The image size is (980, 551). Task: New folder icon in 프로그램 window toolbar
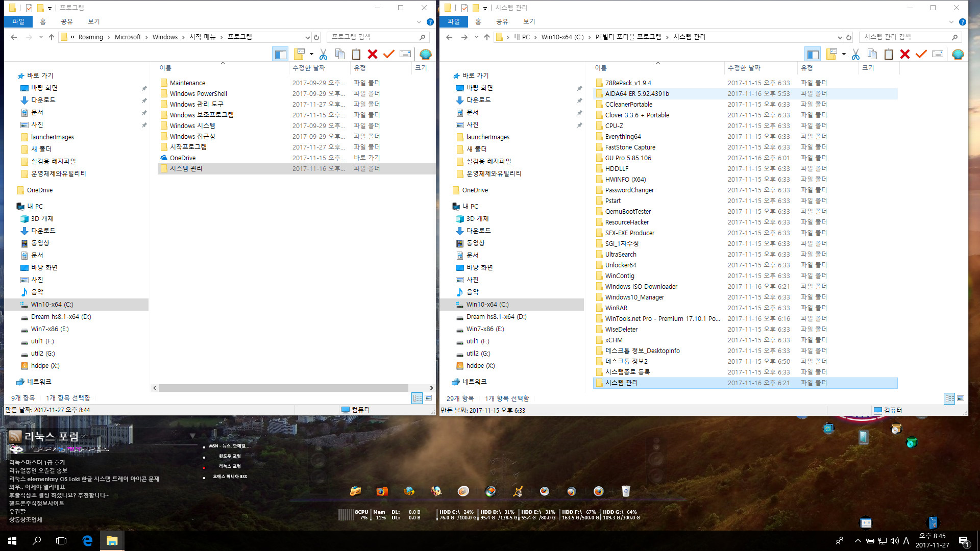point(300,54)
